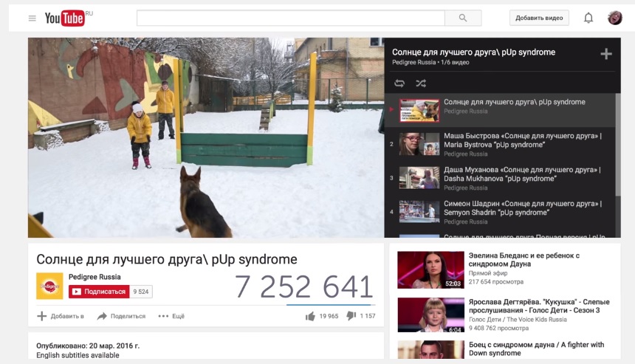Click English subtitles available text
The image size is (635, 364).
click(78, 355)
